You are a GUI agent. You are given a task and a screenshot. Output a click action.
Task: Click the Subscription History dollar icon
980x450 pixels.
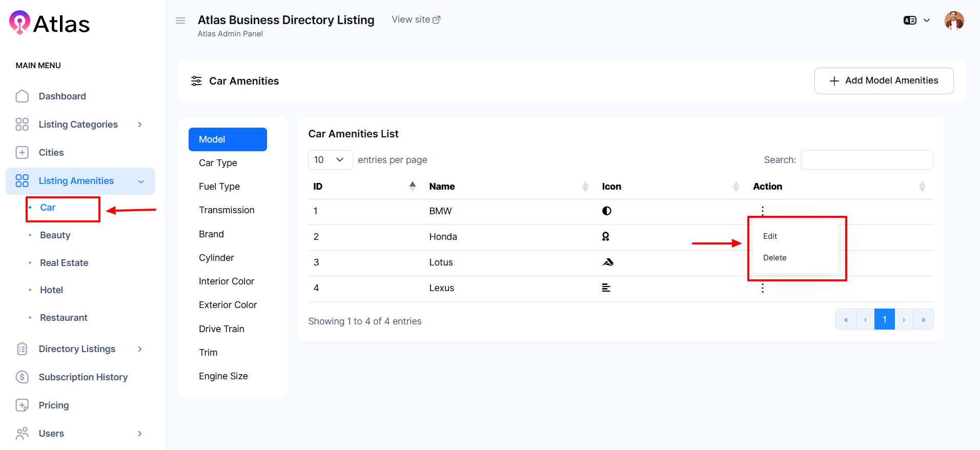(22, 377)
